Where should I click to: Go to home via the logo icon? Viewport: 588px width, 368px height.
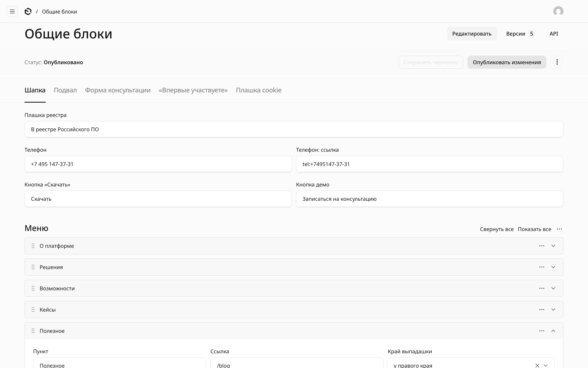[28, 11]
